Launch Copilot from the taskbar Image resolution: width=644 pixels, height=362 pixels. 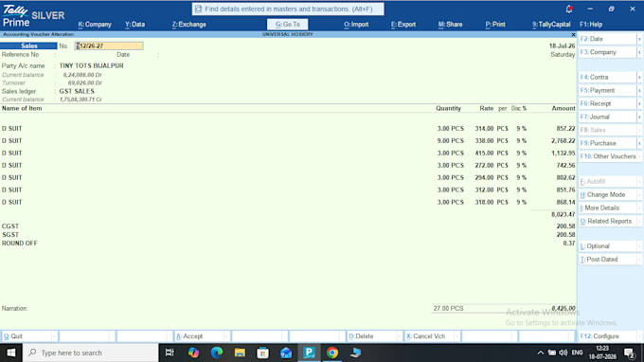[193, 353]
